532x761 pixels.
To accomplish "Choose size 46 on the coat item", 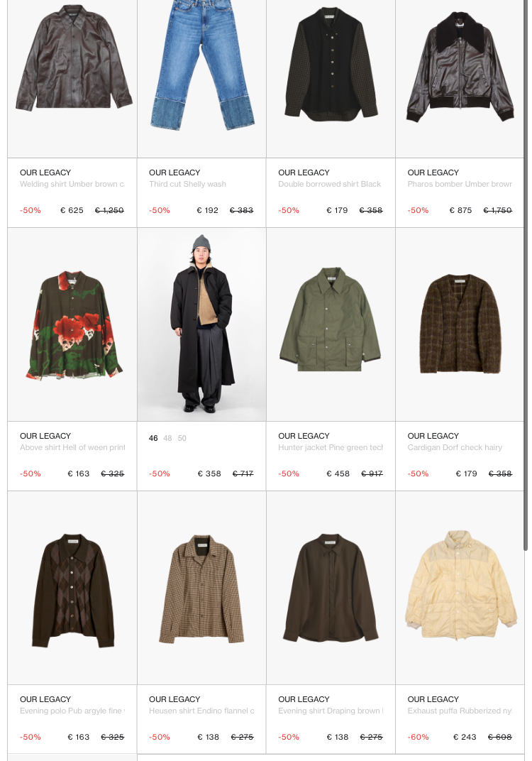I will click(x=153, y=438).
